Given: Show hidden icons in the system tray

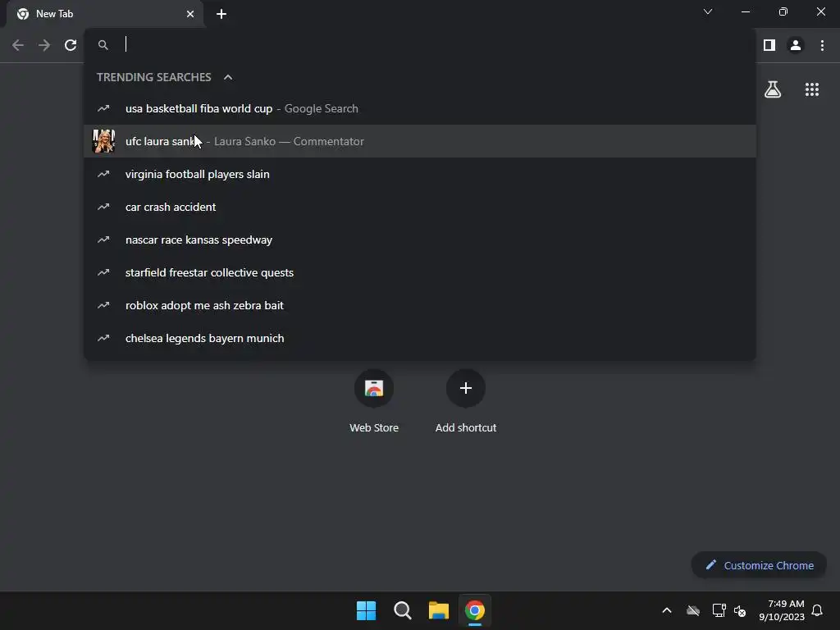Looking at the screenshot, I should point(667,610).
